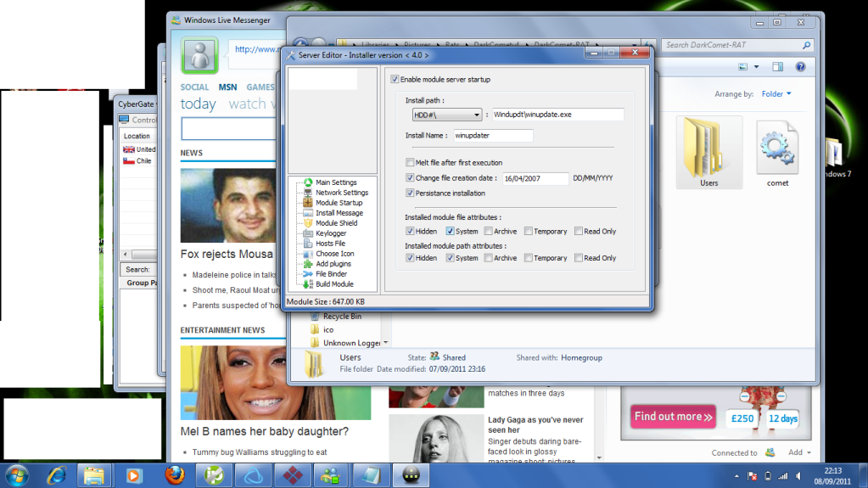Uncheck Persistance installation checkbox

[x=410, y=193]
